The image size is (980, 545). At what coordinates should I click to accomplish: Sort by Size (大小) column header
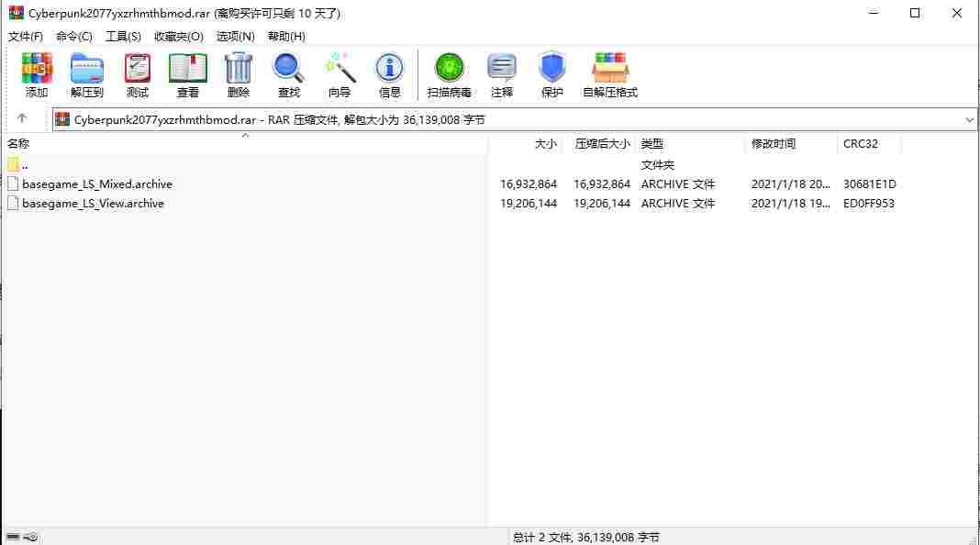546,143
